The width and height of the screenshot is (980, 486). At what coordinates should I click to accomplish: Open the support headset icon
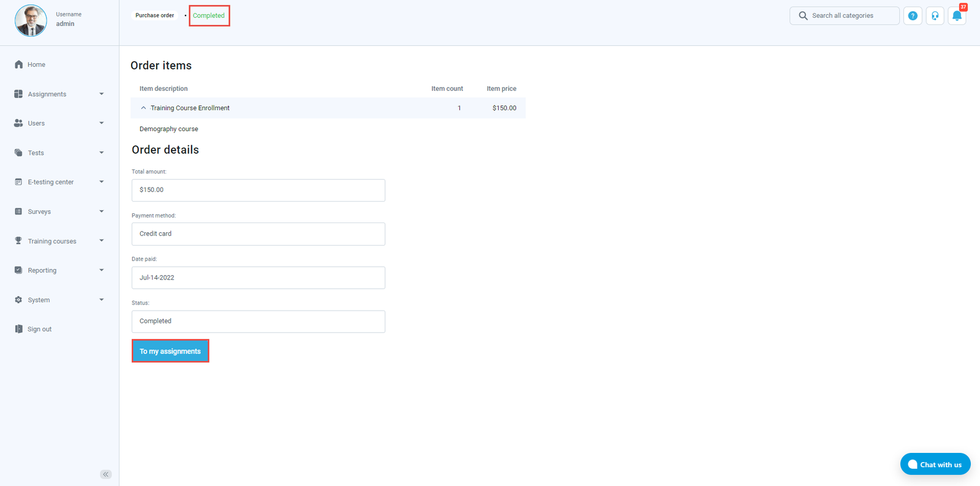click(935, 16)
